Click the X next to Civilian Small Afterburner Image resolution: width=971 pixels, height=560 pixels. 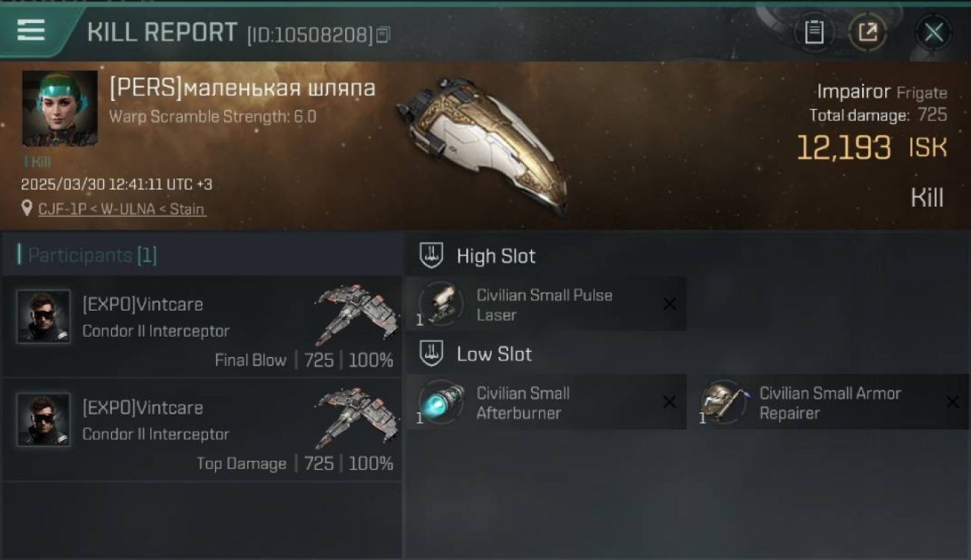coord(670,402)
